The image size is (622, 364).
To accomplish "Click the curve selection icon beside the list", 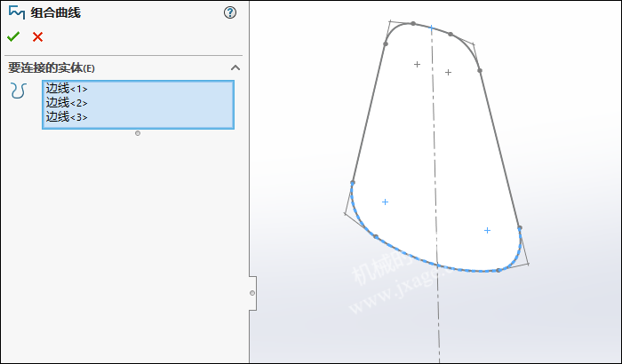I will point(18,91).
